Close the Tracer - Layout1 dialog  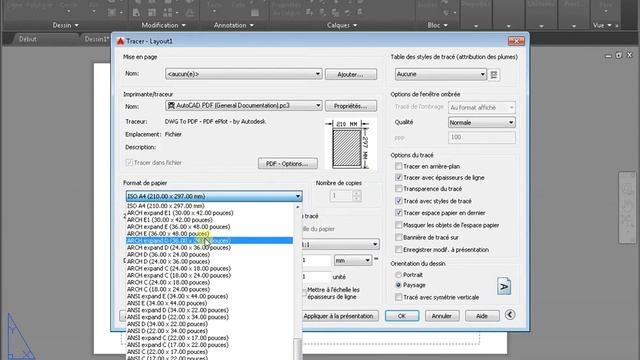click(516, 41)
